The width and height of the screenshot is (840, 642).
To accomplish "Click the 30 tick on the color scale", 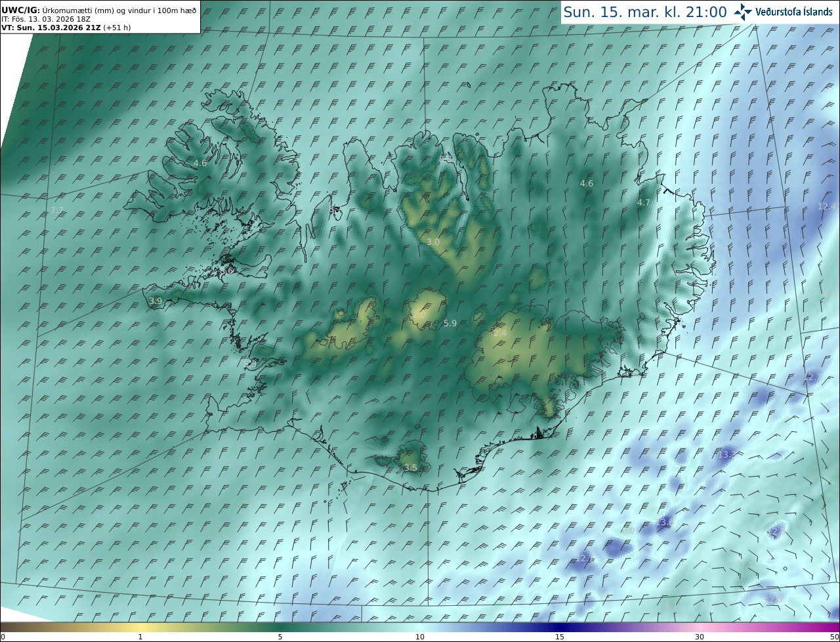I will pos(700,637).
